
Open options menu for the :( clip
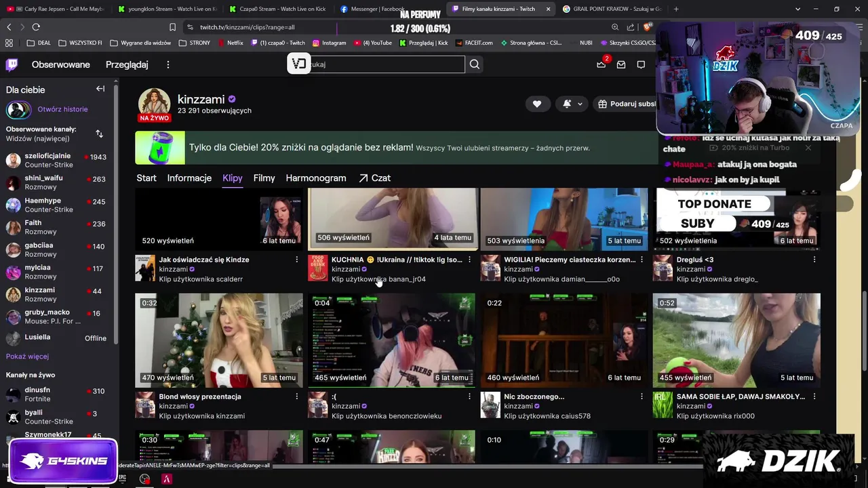coord(469,396)
